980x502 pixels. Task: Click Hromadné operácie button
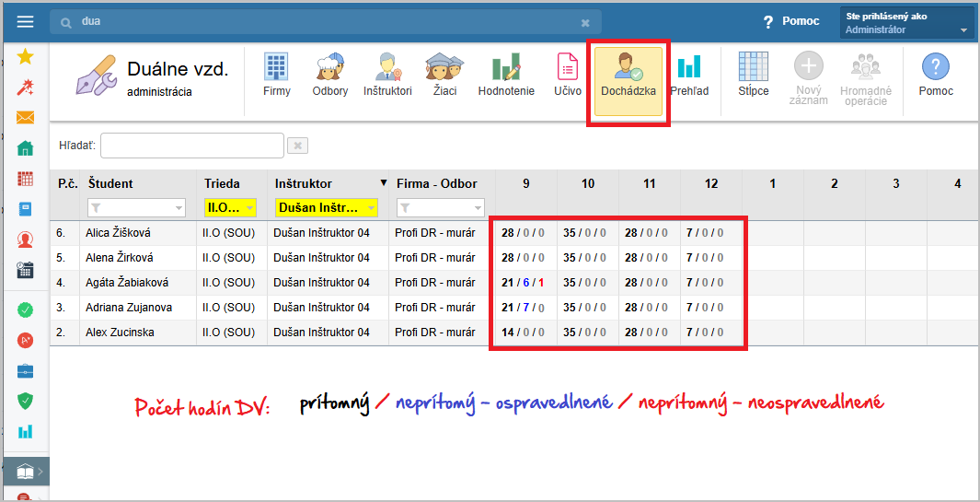866,78
